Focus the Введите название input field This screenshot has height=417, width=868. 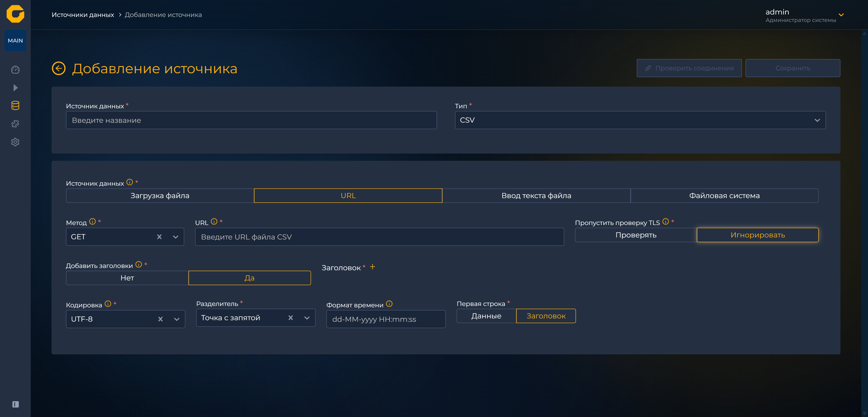point(251,120)
